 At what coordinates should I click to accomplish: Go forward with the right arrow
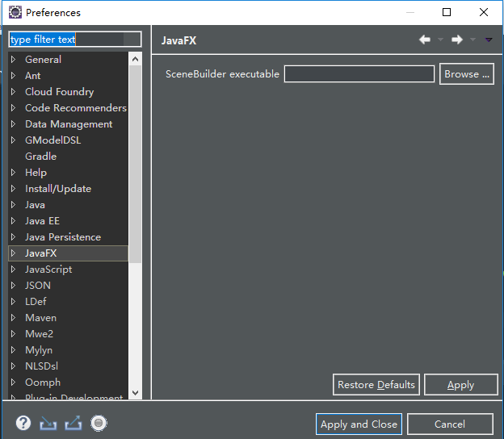pos(457,40)
